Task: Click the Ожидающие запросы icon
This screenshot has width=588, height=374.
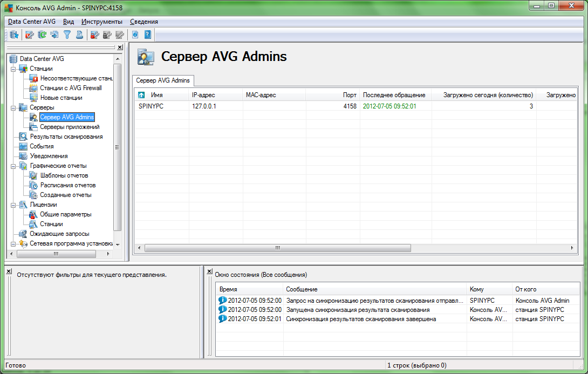Action: 23,234
